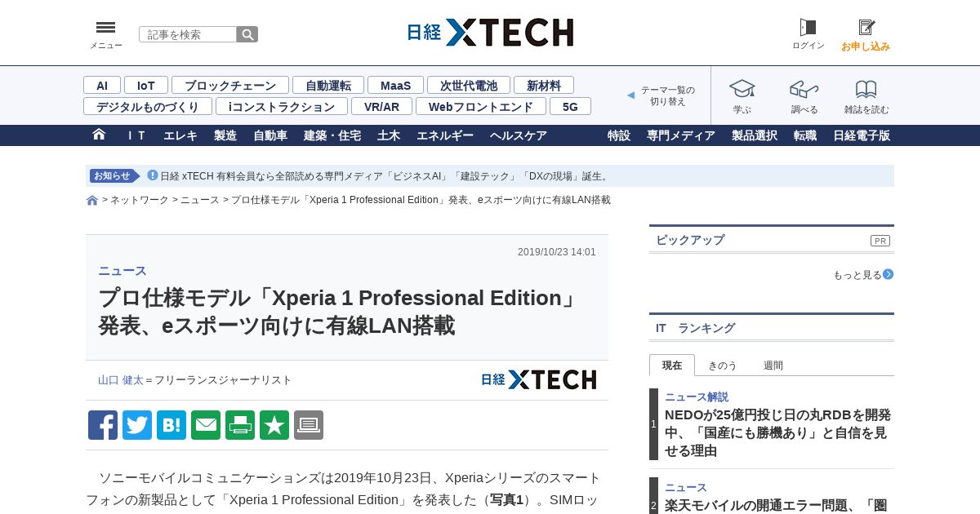Click the 日経 xTECH header logo
This screenshot has height=514, width=980.
click(490, 33)
